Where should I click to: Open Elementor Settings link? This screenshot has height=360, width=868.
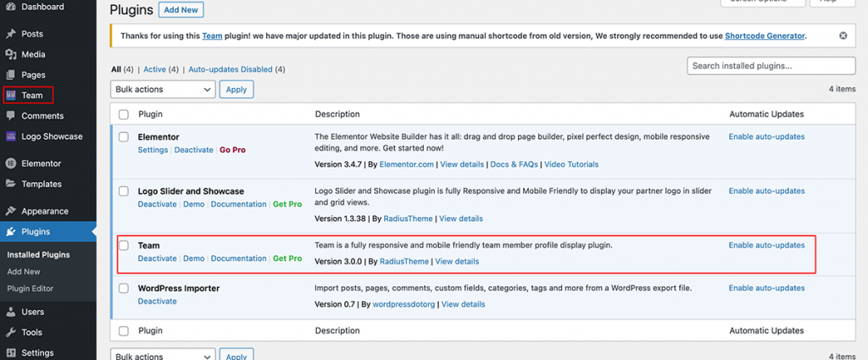pyautogui.click(x=153, y=150)
